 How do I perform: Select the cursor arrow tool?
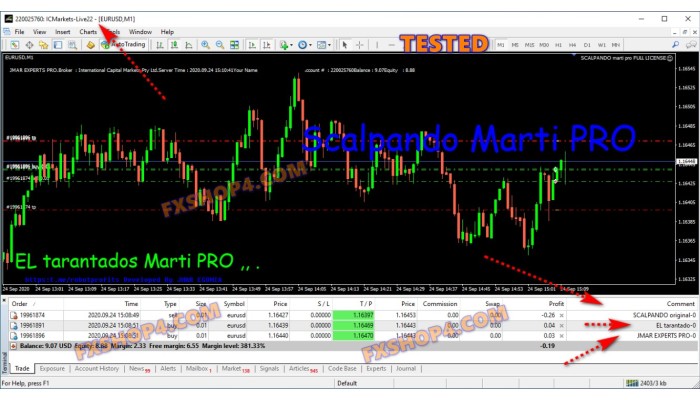(346, 44)
